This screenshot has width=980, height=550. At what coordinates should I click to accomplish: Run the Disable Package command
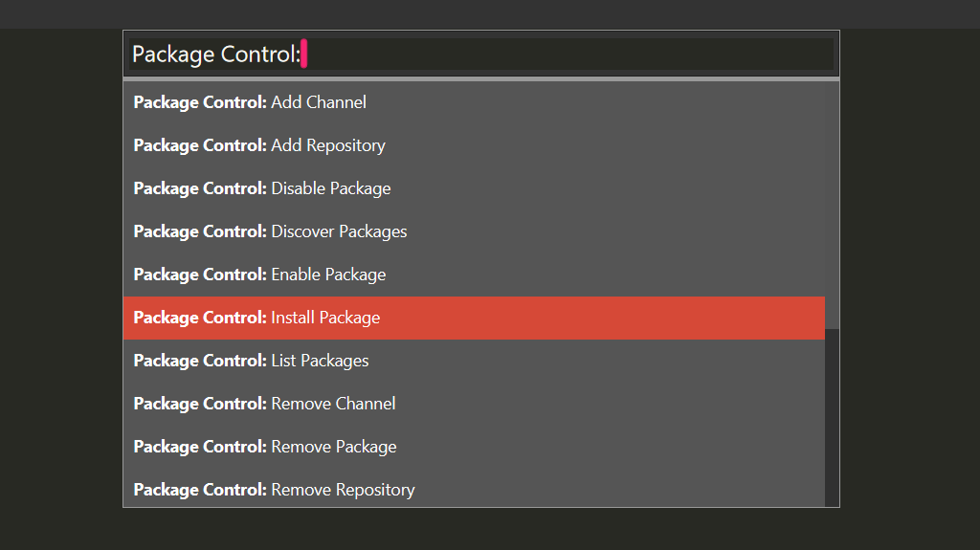tap(474, 188)
